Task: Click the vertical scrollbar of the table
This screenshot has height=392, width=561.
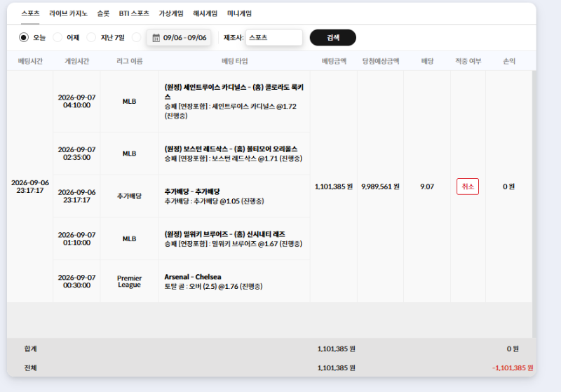Action: (x=534, y=204)
